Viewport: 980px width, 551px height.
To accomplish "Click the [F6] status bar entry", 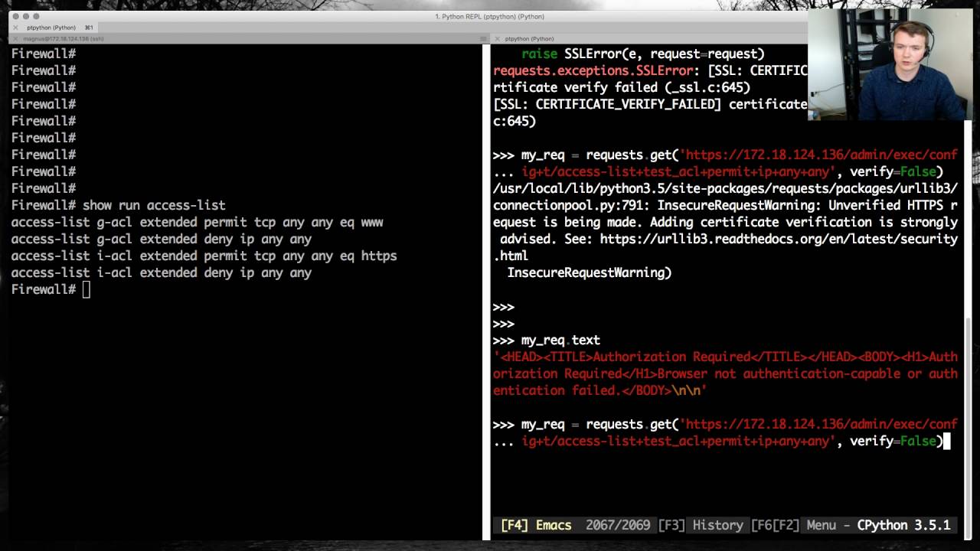I will [761, 525].
